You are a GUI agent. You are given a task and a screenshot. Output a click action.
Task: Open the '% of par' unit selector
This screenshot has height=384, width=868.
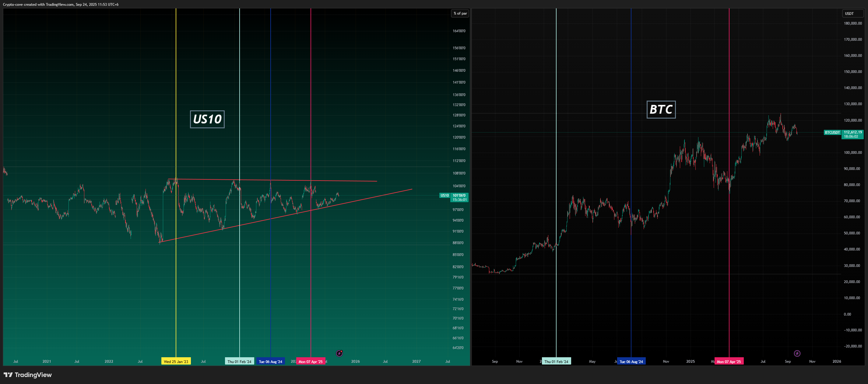point(460,13)
